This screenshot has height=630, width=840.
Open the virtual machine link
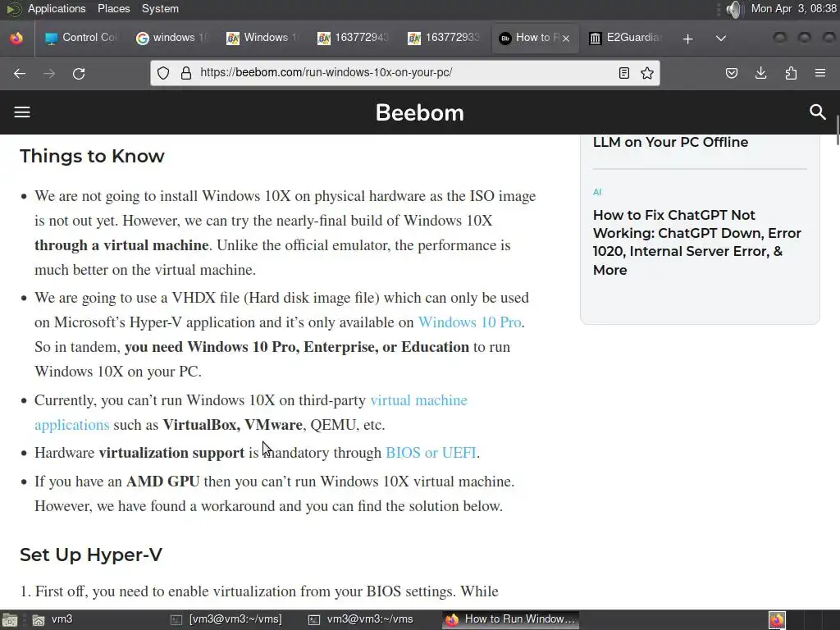coord(418,400)
